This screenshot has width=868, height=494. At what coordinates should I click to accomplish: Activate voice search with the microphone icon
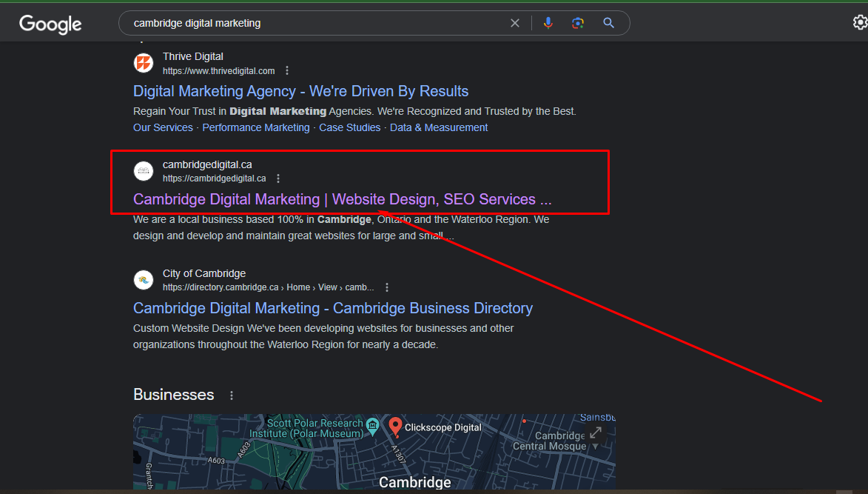coord(548,23)
